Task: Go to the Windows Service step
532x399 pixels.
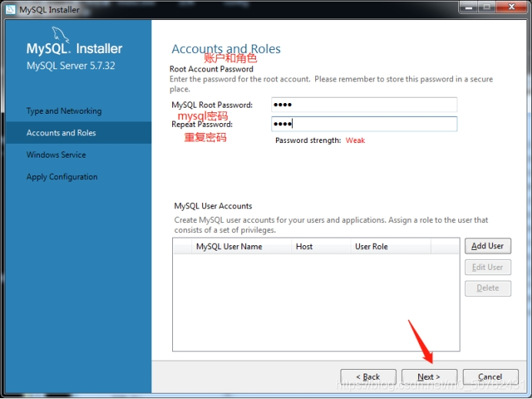Action: 56,155
